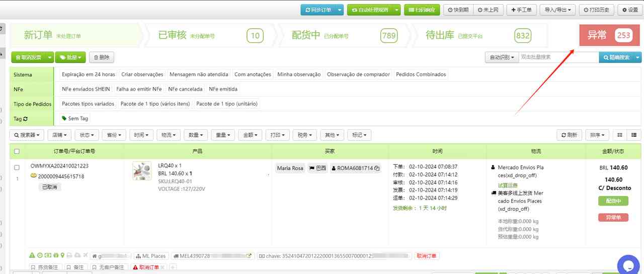
Task: Expand the 排序 sort dropdown
Action: pos(598,135)
